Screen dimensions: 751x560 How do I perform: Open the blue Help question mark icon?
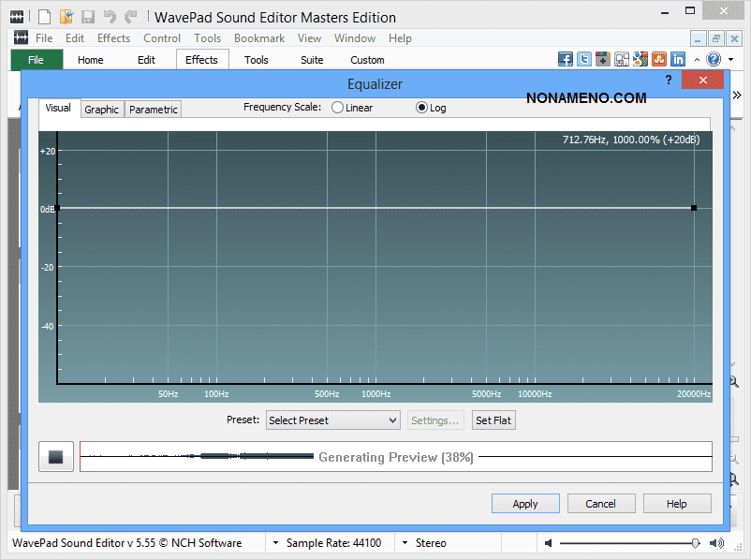[x=714, y=59]
